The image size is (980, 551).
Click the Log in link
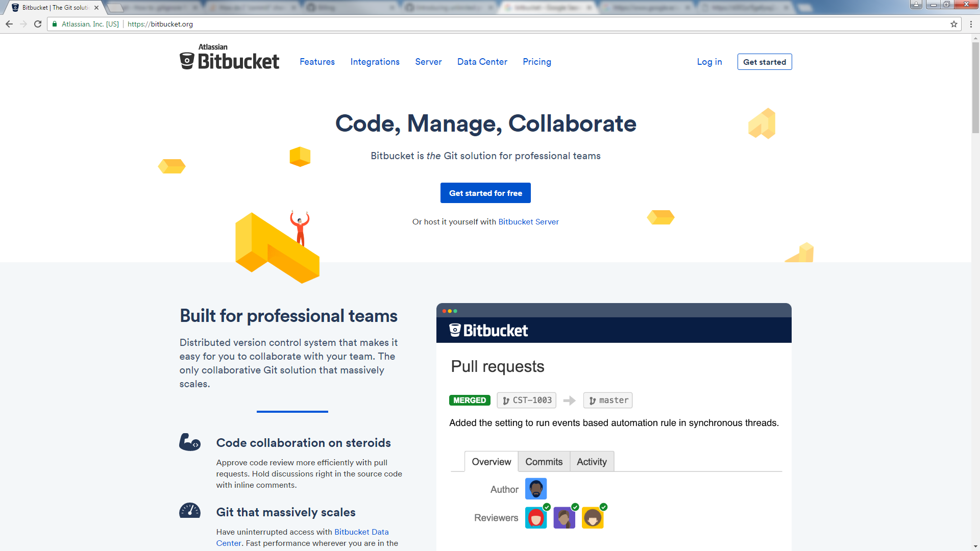pos(709,62)
